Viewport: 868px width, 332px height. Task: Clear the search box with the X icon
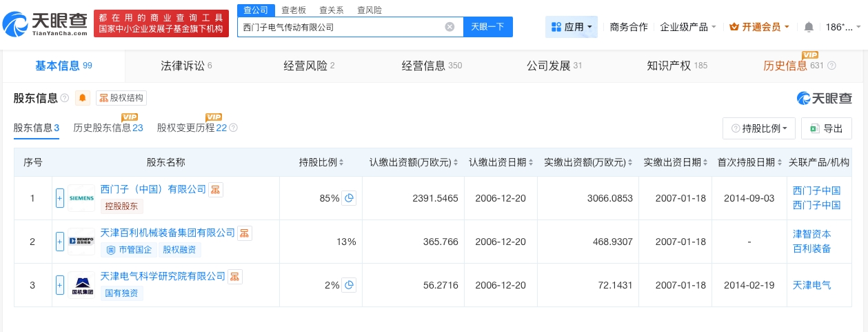[450, 27]
